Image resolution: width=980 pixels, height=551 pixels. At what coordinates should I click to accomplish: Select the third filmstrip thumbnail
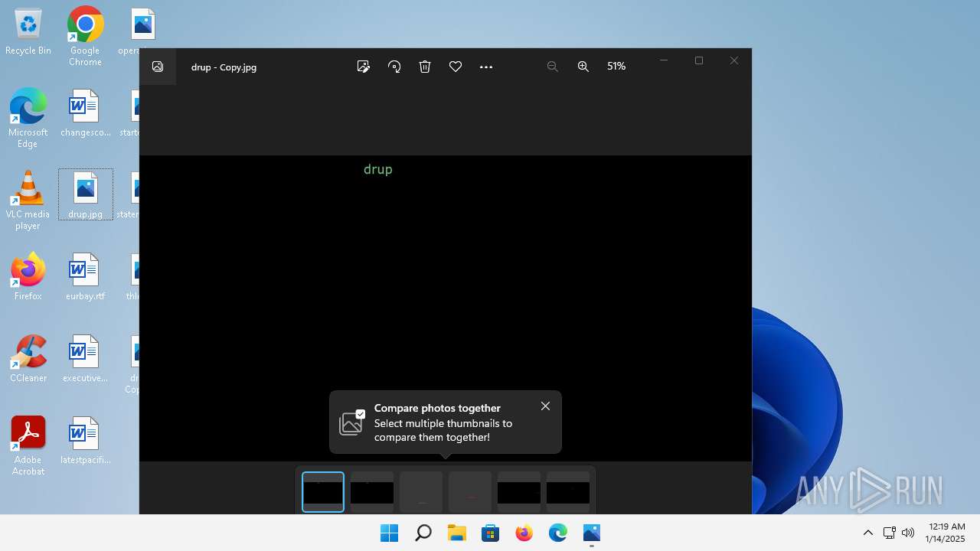[421, 491]
